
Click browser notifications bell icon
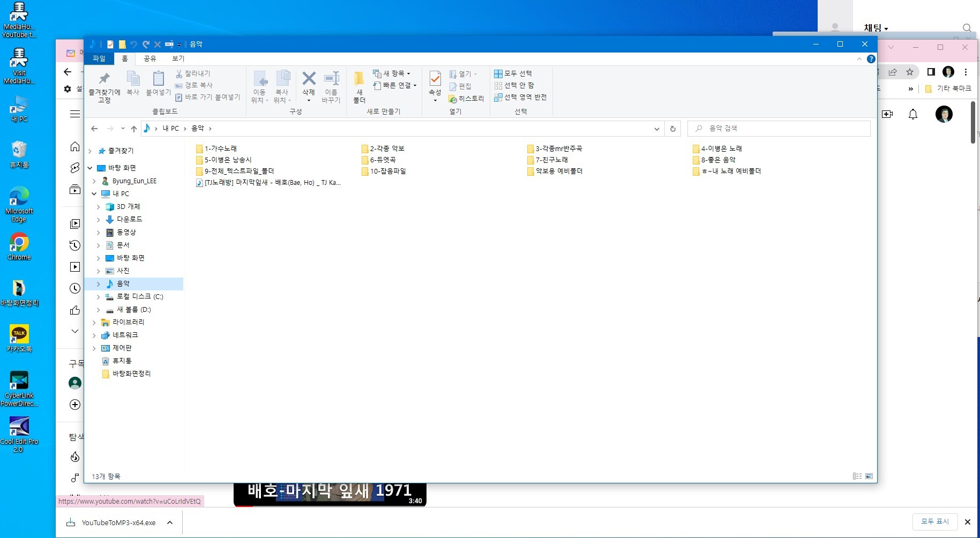pos(913,114)
